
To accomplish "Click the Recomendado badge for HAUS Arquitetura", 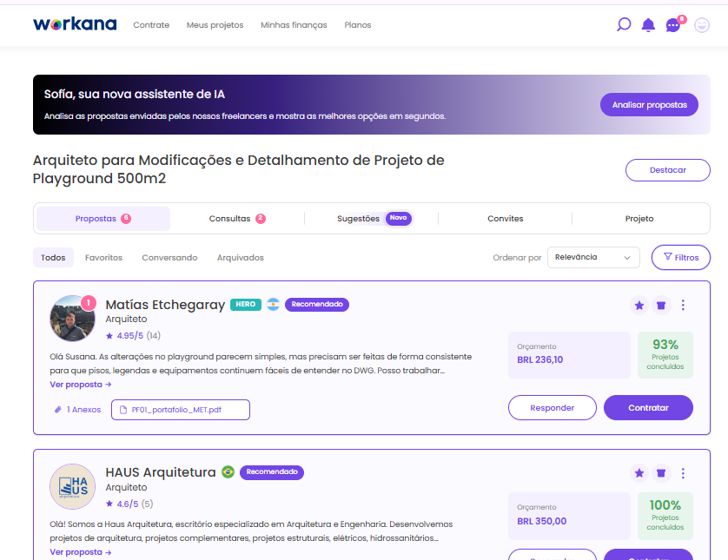I will [272, 471].
